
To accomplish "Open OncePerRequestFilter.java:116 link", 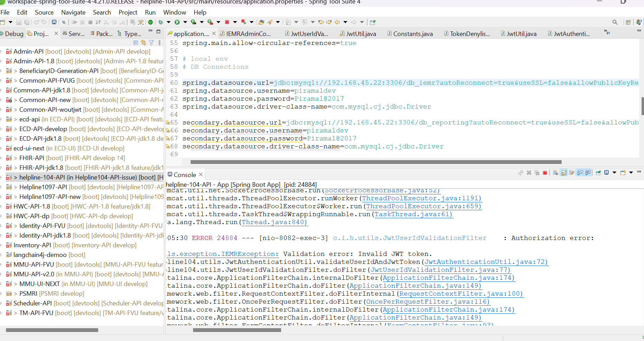I will (x=428, y=302).
